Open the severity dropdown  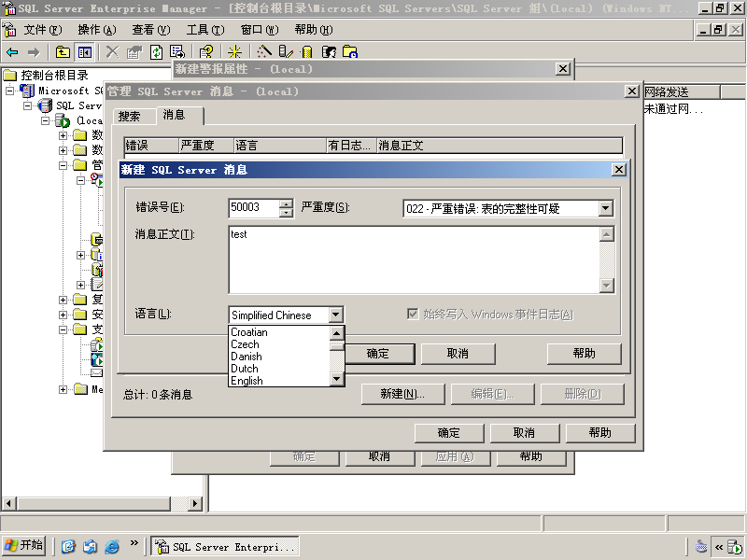click(x=605, y=208)
